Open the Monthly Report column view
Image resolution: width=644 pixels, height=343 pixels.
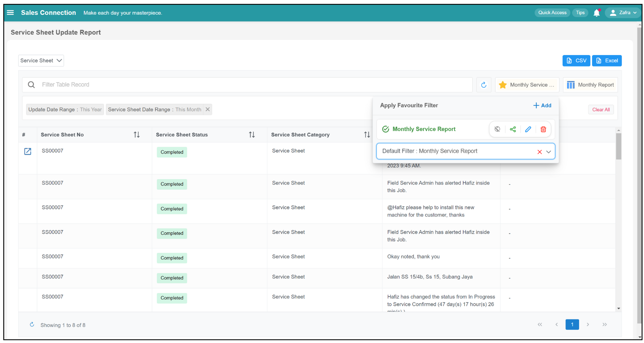coord(590,85)
